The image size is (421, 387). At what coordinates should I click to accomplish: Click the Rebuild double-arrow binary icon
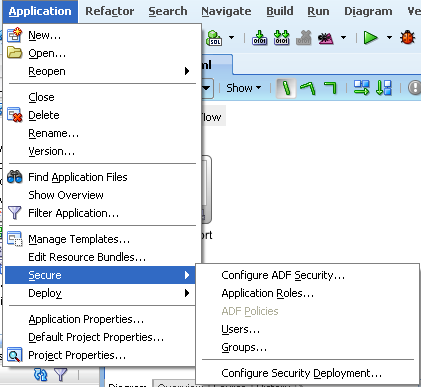click(281, 38)
